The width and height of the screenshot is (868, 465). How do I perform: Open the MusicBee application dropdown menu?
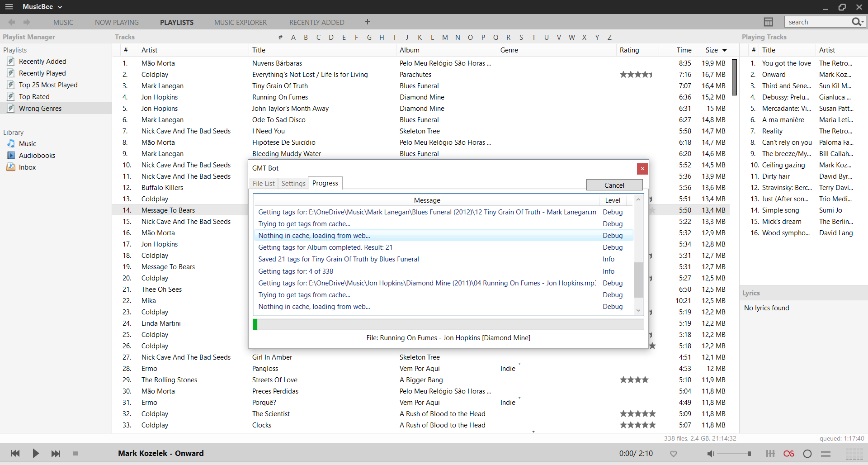coord(42,7)
